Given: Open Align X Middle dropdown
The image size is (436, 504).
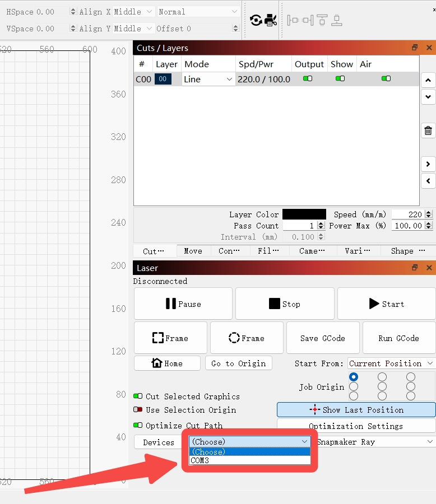Looking at the screenshot, I should click(133, 12).
